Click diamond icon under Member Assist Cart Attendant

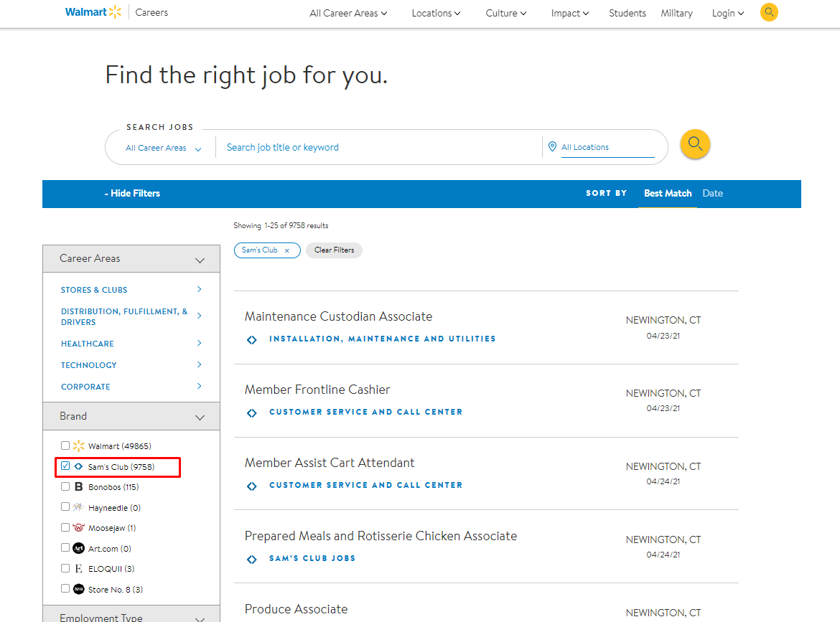tap(252, 486)
